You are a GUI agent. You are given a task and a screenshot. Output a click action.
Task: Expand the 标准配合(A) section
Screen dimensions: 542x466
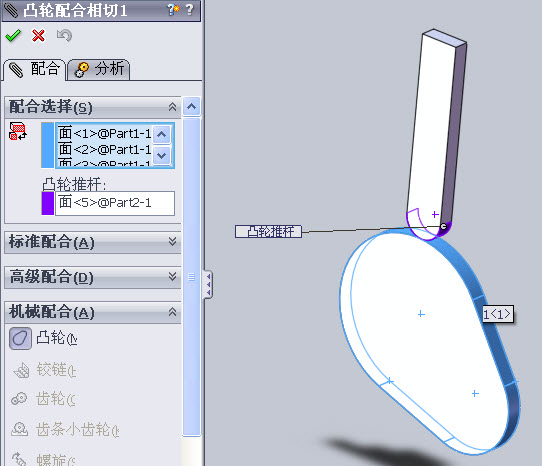(x=172, y=241)
